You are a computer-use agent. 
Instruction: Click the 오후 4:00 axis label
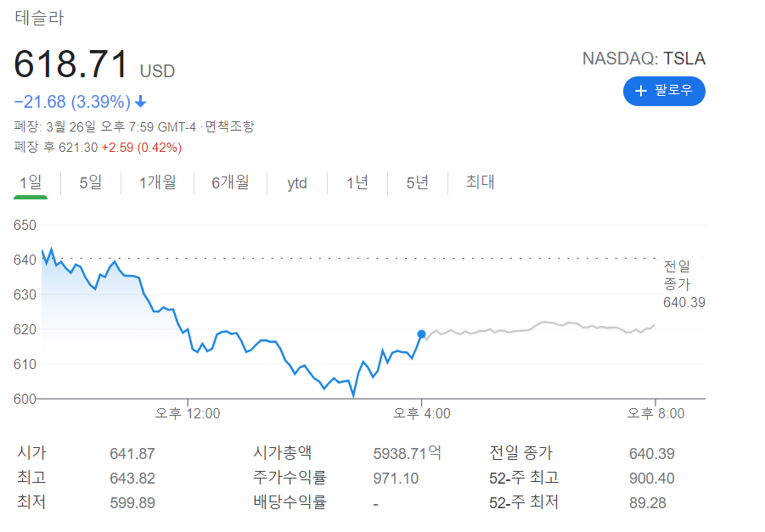(421, 413)
